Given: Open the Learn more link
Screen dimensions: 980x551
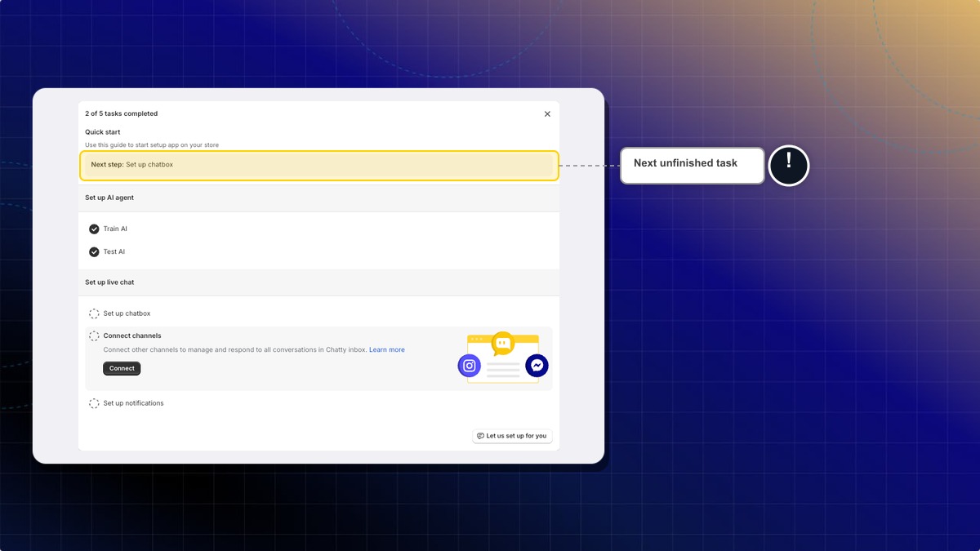Looking at the screenshot, I should (387, 350).
